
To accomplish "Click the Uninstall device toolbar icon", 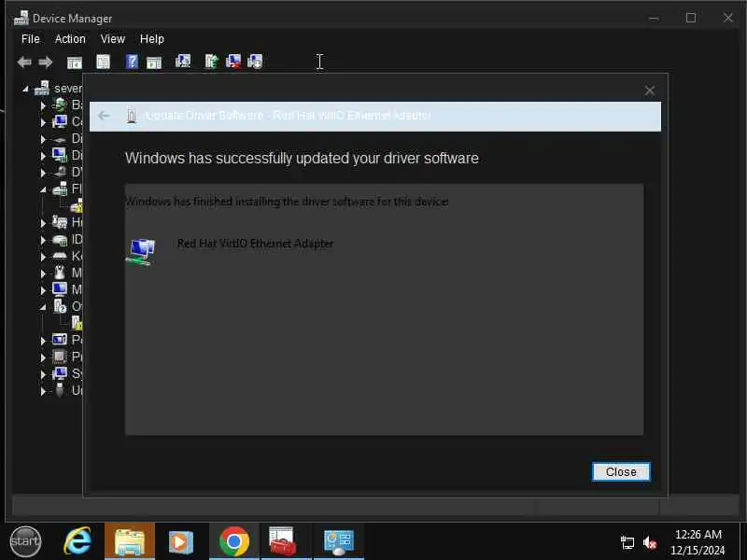I will coord(233,62).
